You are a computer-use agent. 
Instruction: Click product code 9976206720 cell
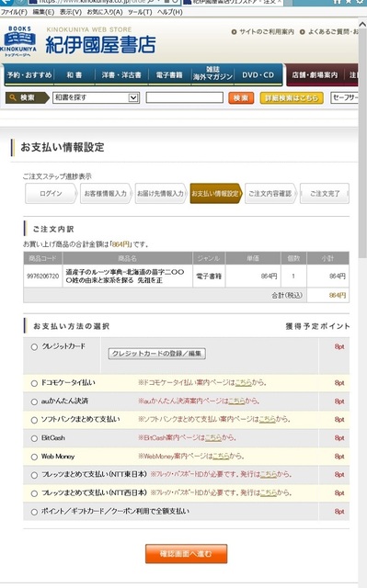[x=43, y=277]
